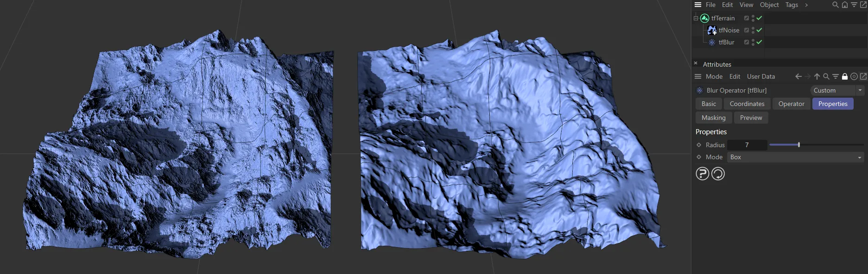Toggle the Attributes panel lock icon
The image size is (868, 274).
coord(844,76)
